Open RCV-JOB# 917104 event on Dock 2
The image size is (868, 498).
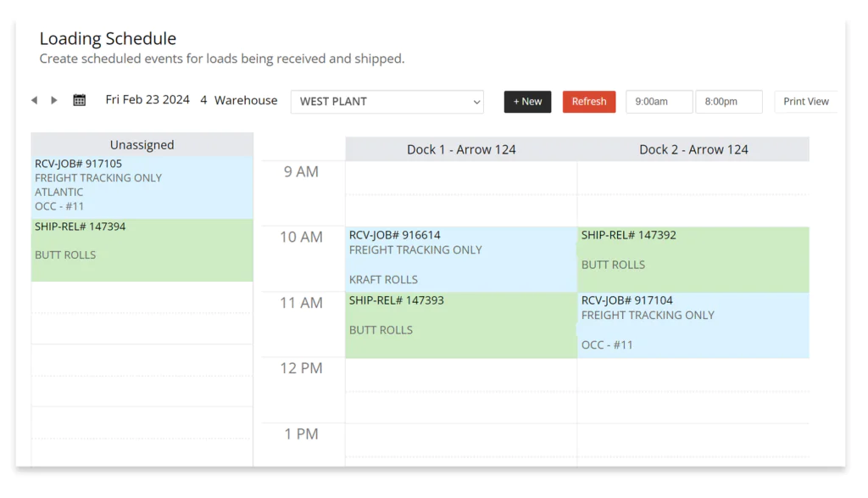[693, 325]
